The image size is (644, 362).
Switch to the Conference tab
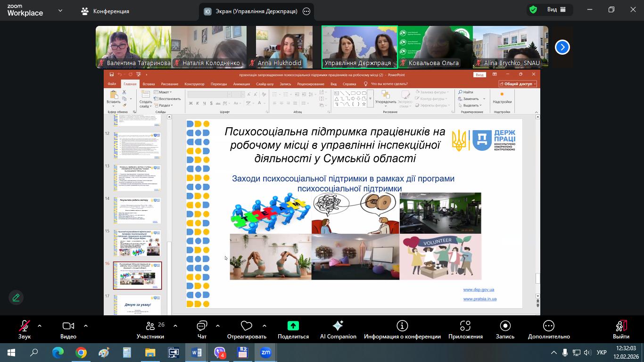106,11
